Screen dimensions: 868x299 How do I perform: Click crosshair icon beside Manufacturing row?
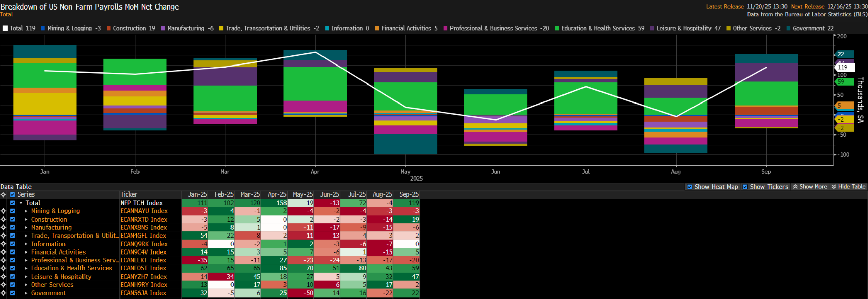[x=3, y=227]
